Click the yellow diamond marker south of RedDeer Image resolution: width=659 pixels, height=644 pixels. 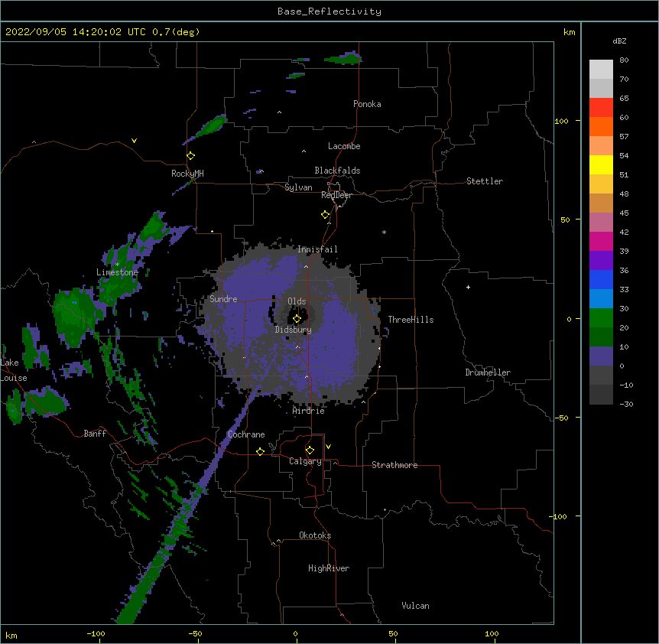pos(326,215)
